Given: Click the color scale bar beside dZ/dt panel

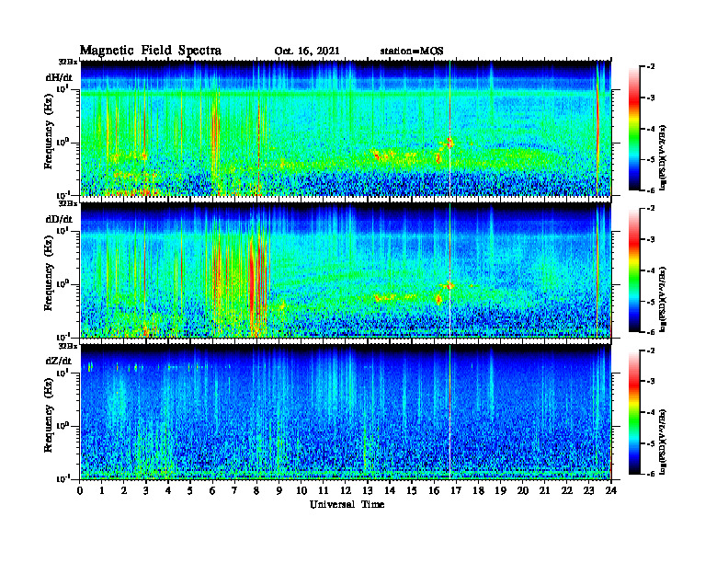Looking at the screenshot, I should click(634, 412).
